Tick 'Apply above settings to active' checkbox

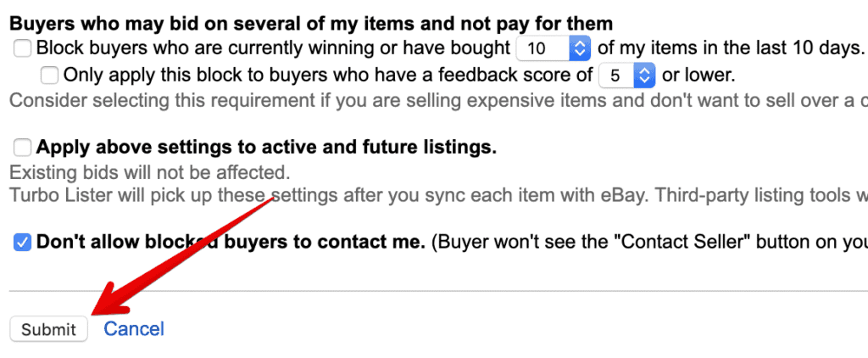tap(23, 148)
